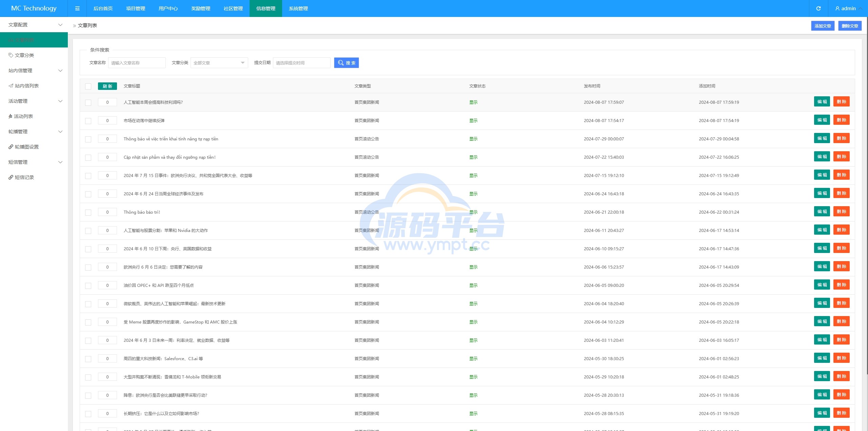Toggle the sidebar collapse hamburger icon
The image size is (868, 431).
click(77, 8)
